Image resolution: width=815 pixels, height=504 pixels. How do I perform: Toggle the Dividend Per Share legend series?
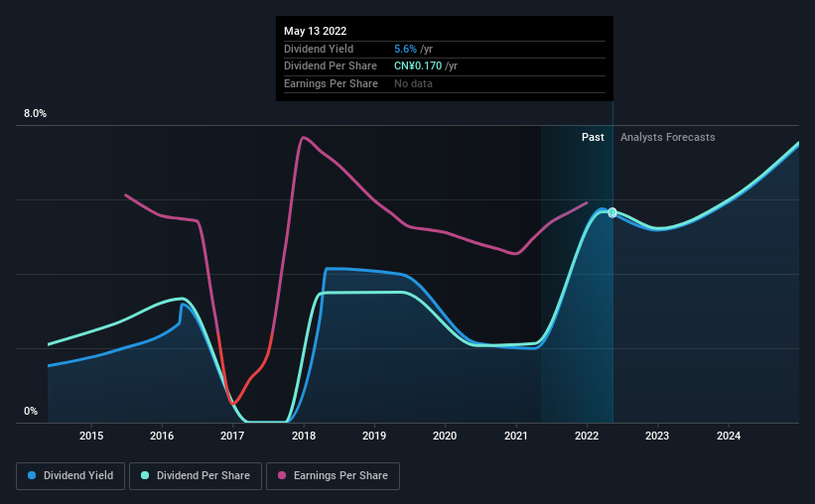[x=196, y=476]
